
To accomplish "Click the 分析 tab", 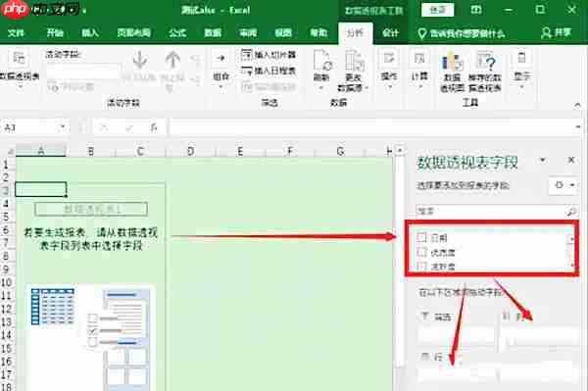I will coord(355,33).
